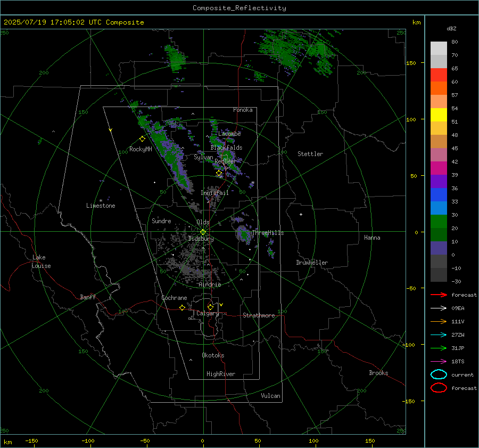Click the Calgary city label
479x448 pixels.
pos(208,313)
